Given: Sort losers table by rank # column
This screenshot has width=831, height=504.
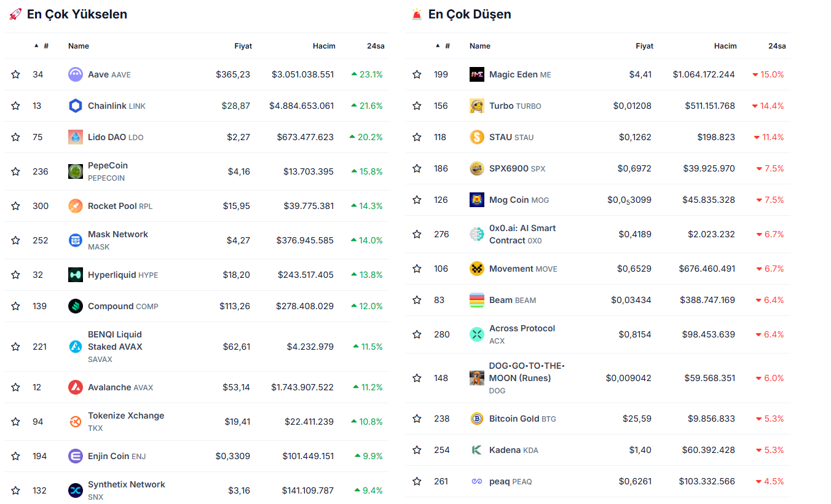Looking at the screenshot, I should [x=447, y=46].
